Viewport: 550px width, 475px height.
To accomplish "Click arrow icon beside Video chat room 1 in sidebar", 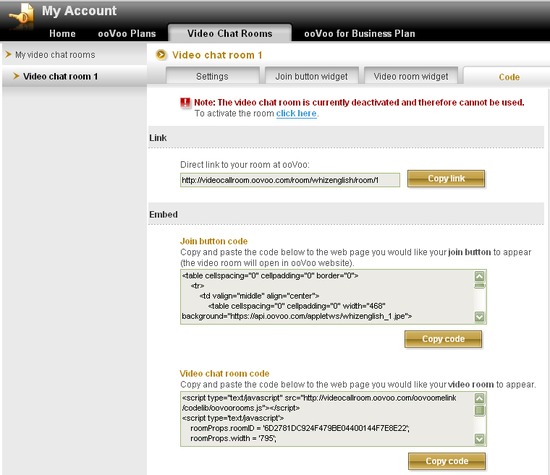I will tap(16, 76).
